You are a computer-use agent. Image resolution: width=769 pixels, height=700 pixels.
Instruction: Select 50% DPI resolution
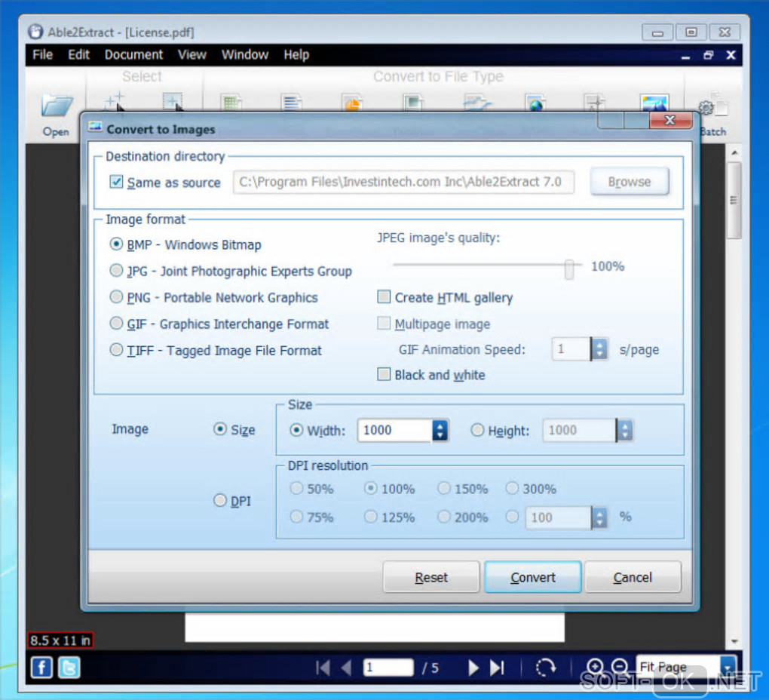point(296,488)
